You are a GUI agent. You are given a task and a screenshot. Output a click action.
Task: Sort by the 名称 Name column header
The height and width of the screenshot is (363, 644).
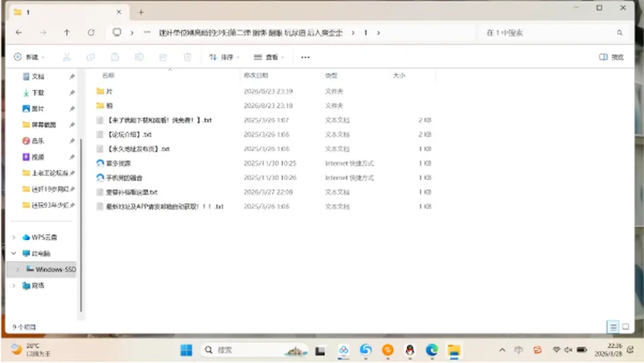(109, 76)
